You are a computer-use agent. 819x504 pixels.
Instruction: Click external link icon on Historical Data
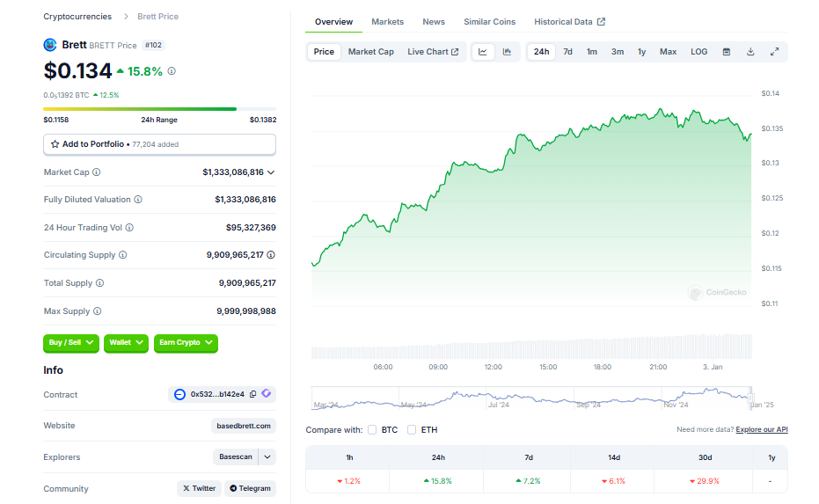coord(601,22)
